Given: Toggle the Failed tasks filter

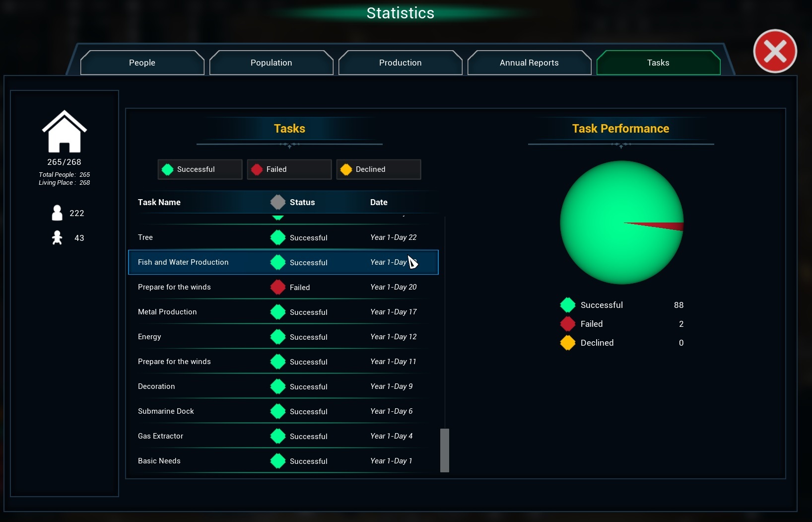Looking at the screenshot, I should coord(289,169).
